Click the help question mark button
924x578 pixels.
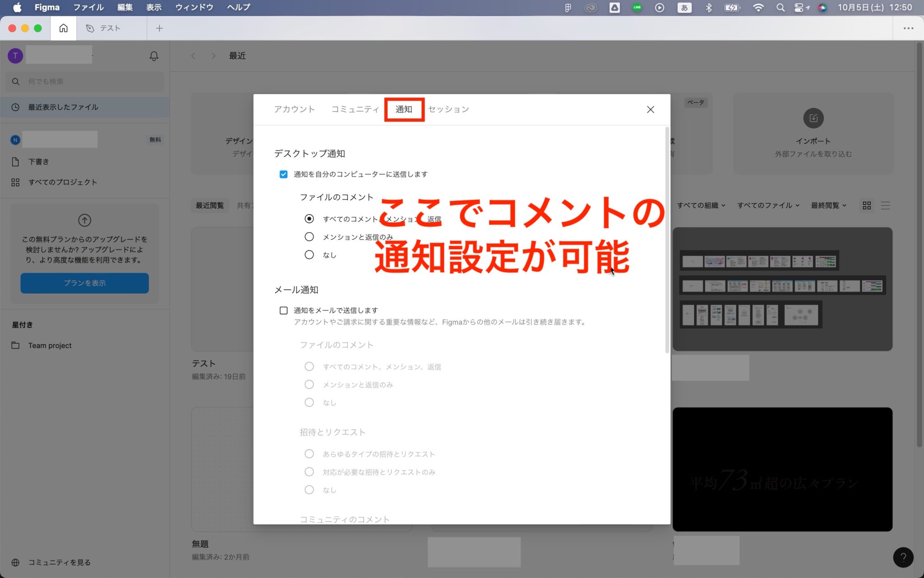click(903, 557)
